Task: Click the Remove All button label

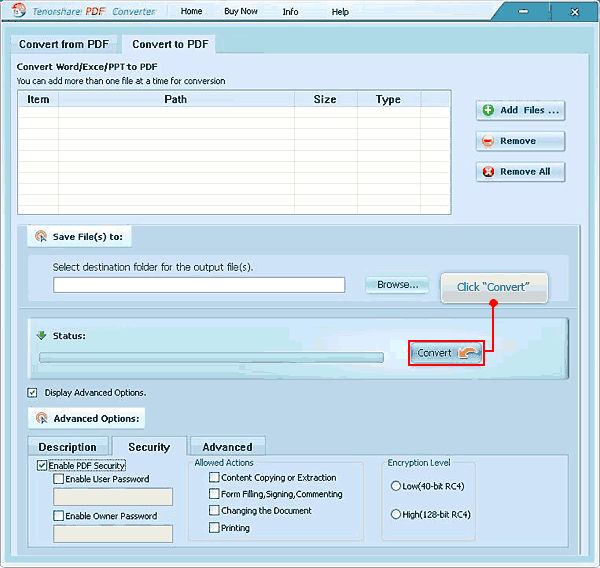Action: pyautogui.click(x=525, y=172)
